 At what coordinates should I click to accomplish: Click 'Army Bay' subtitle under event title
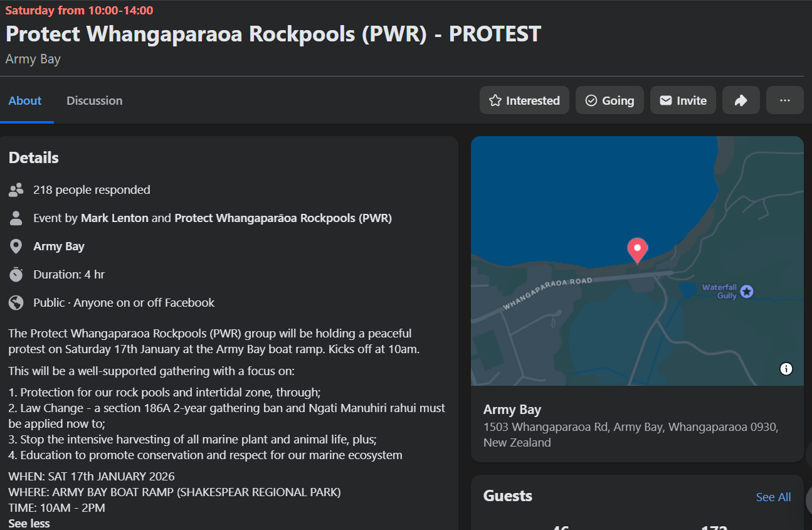pos(33,59)
